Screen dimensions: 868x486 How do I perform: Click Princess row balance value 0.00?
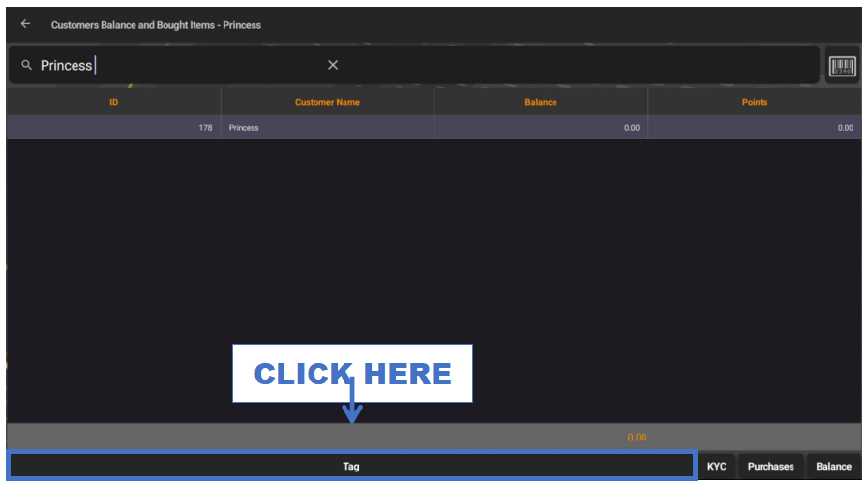pos(541,128)
